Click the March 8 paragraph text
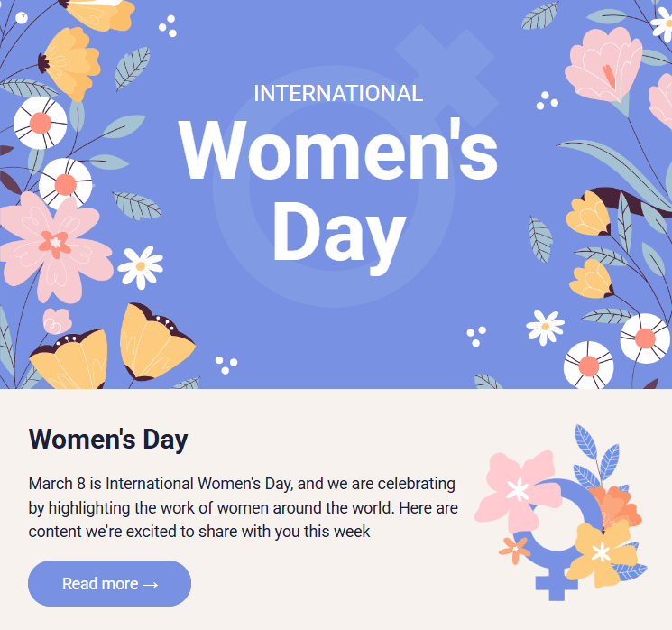Viewport: 672px width, 630px height. pos(244,507)
